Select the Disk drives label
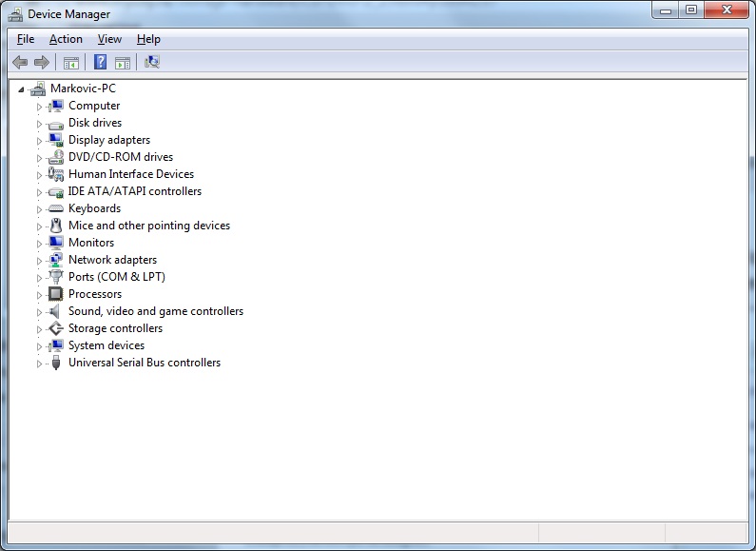 point(95,123)
